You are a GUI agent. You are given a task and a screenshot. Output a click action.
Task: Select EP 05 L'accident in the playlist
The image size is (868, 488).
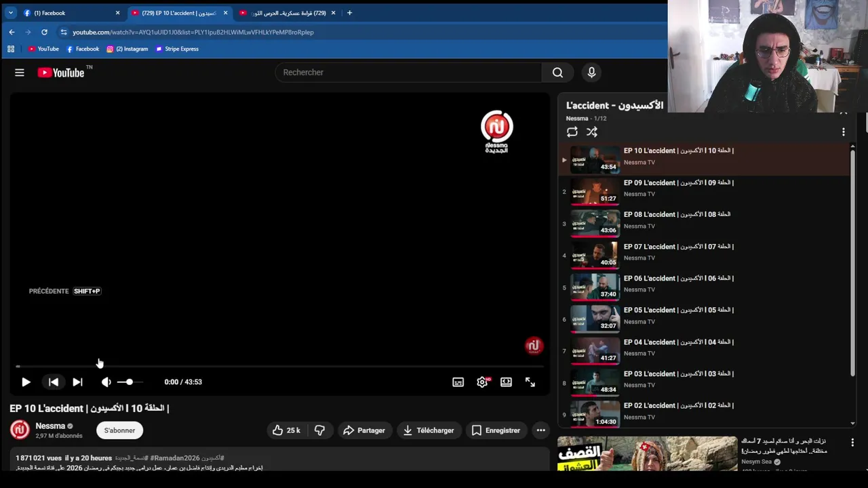point(705,319)
